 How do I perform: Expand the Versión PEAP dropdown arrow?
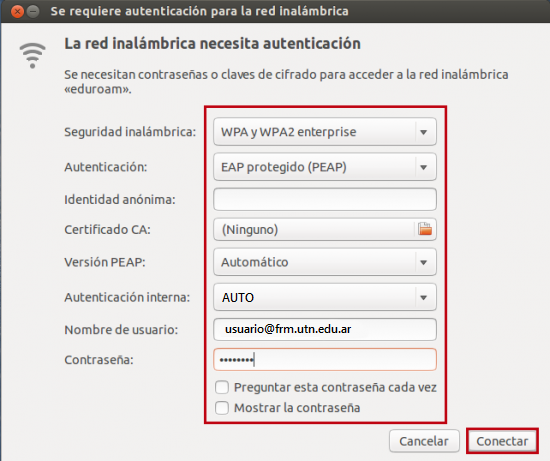pos(424,262)
